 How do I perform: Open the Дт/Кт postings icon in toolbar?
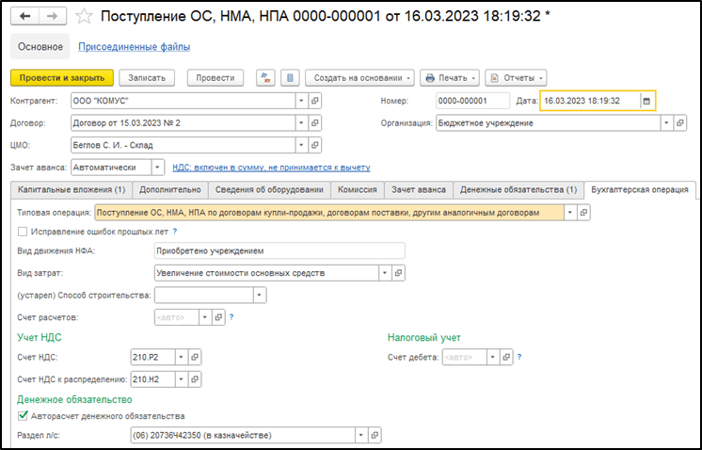[x=265, y=78]
